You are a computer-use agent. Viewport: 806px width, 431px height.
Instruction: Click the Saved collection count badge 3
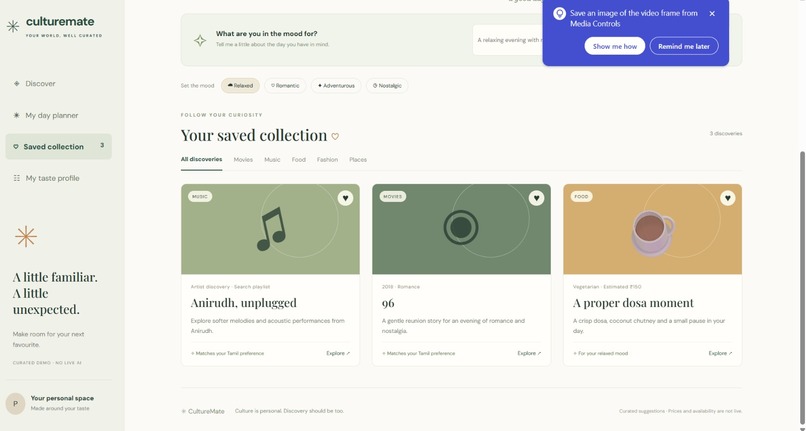[102, 146]
